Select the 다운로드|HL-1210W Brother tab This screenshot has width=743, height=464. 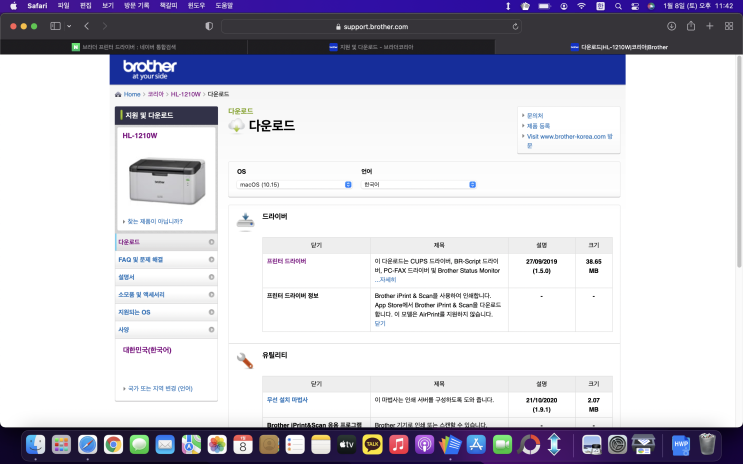click(619, 47)
